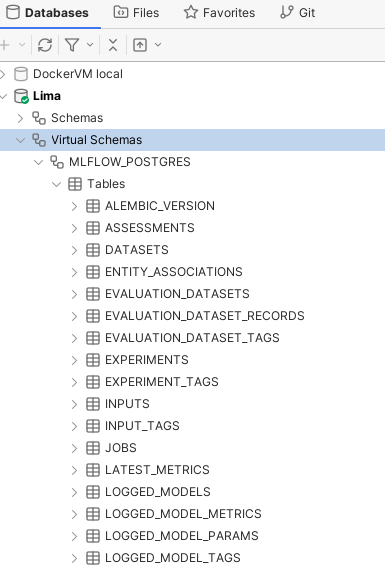The width and height of the screenshot is (385, 572).
Task: Select the Schemas tree item
Action: (77, 118)
